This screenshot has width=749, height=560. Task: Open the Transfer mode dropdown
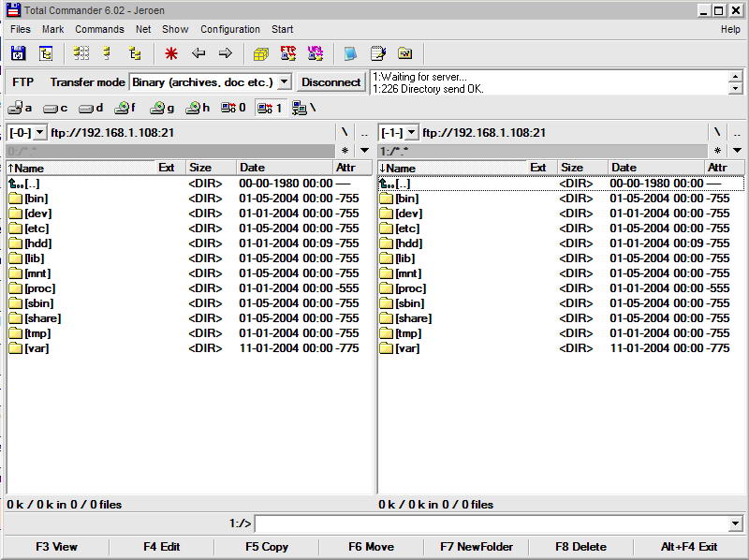[285, 82]
